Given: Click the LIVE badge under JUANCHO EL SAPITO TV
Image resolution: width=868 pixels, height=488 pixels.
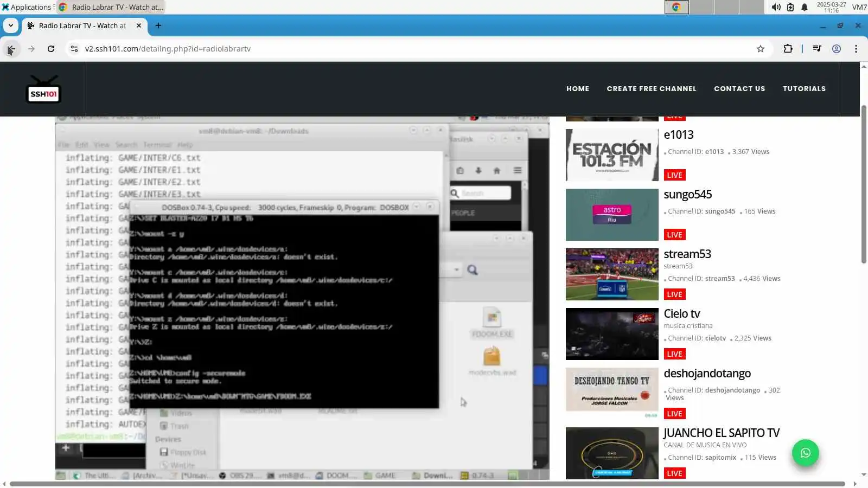Looking at the screenshot, I should (675, 473).
